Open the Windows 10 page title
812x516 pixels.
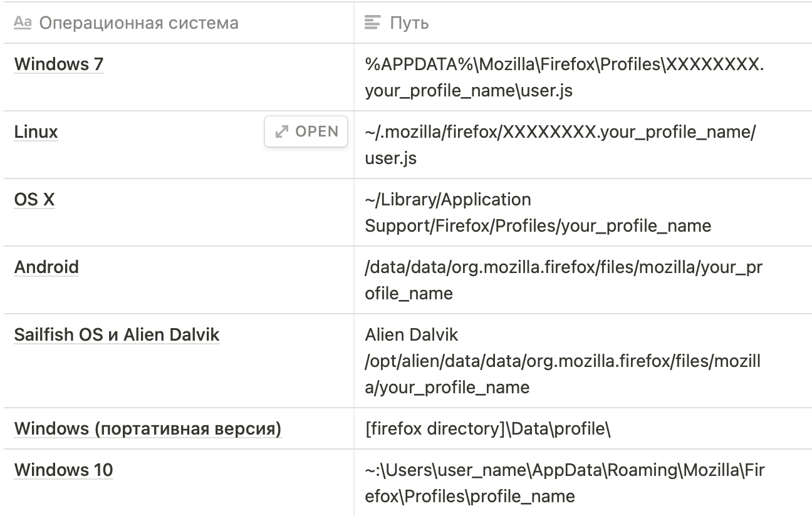point(64,470)
